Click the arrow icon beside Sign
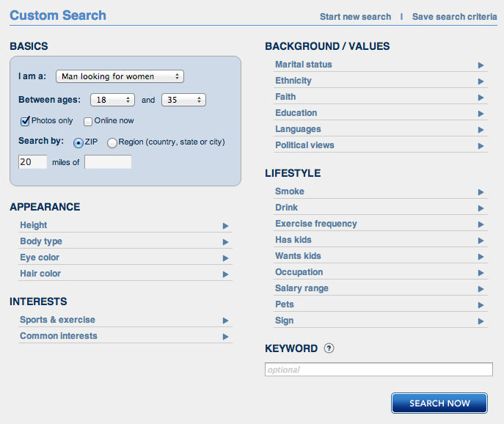Screen dimensions: 504x424 [x=481, y=321]
